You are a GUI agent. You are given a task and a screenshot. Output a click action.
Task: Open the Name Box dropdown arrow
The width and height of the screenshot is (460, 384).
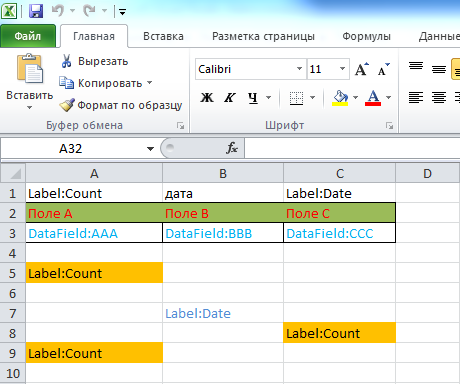tap(150, 149)
